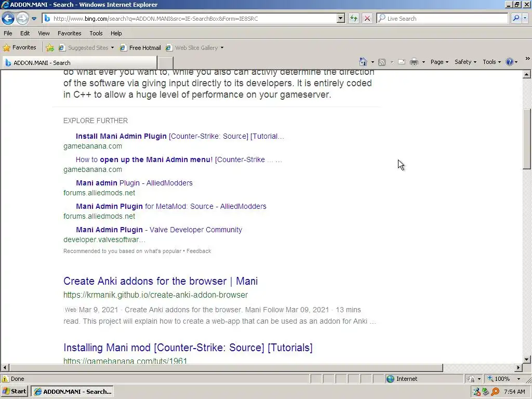Open Installing Mani mod Counter-Strike result

(188, 348)
